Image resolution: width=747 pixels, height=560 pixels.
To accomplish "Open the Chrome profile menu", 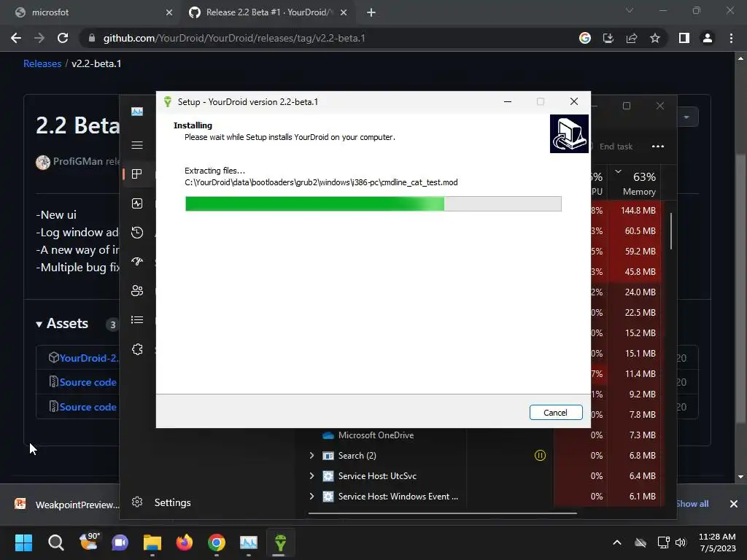I will [x=708, y=38].
